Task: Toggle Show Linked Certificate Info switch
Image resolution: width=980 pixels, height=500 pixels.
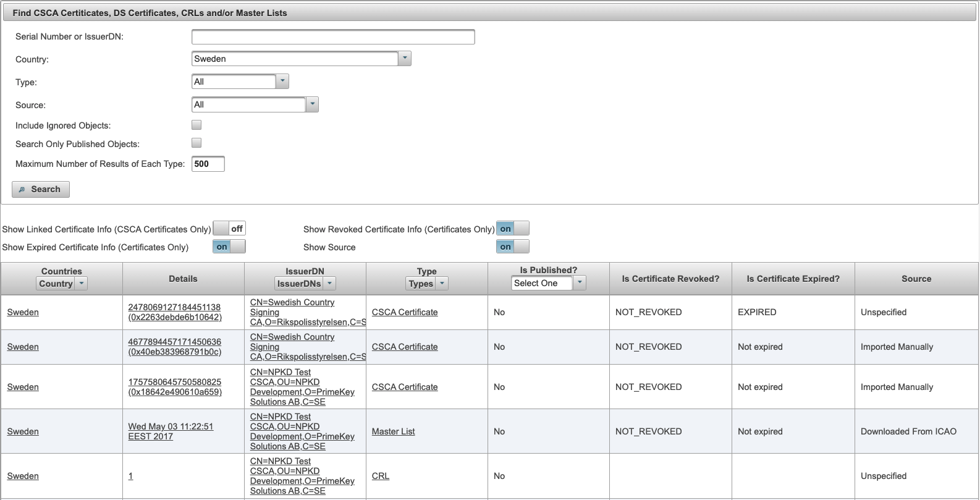Action: 229,229
